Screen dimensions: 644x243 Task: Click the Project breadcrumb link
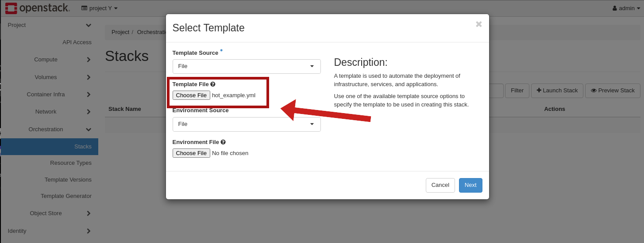pos(120,32)
